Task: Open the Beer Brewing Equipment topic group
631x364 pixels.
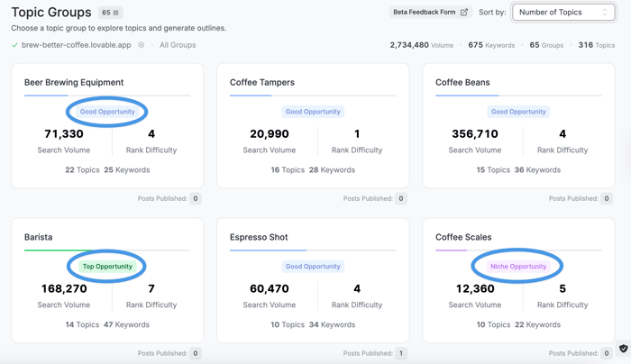Action: (74, 82)
